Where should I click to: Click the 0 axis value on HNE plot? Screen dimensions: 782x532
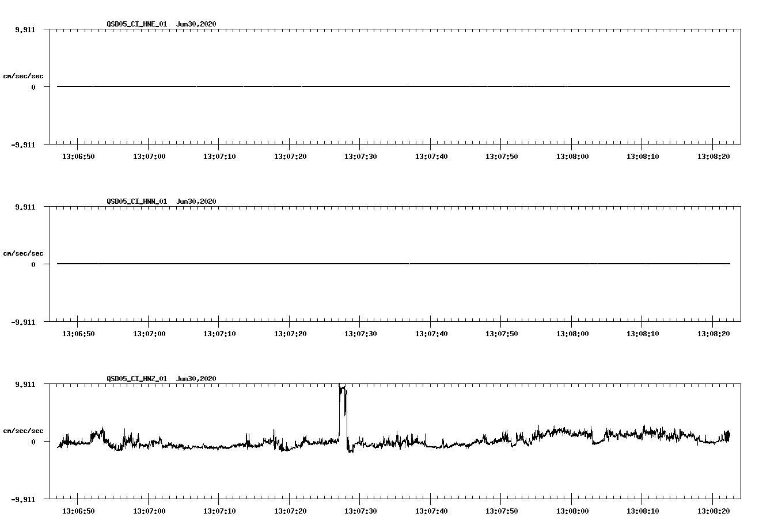33,88
